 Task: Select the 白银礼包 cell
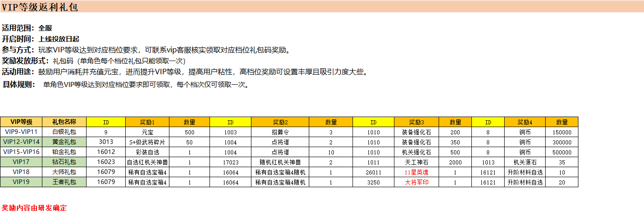64,132
